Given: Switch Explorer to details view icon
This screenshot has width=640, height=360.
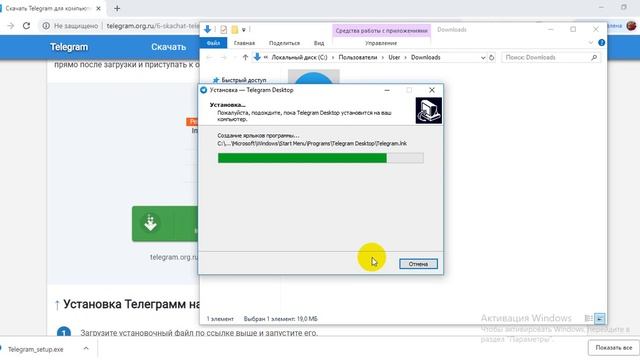Looking at the screenshot, I should [589, 318].
